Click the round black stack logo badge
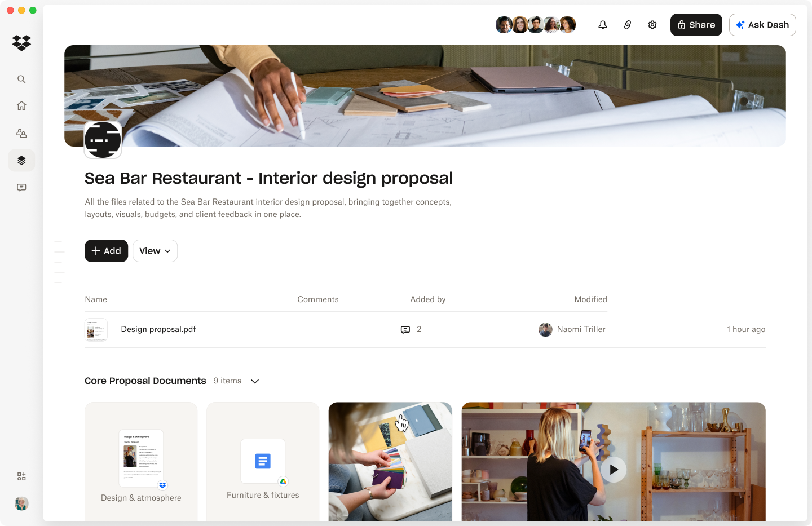 [103, 139]
